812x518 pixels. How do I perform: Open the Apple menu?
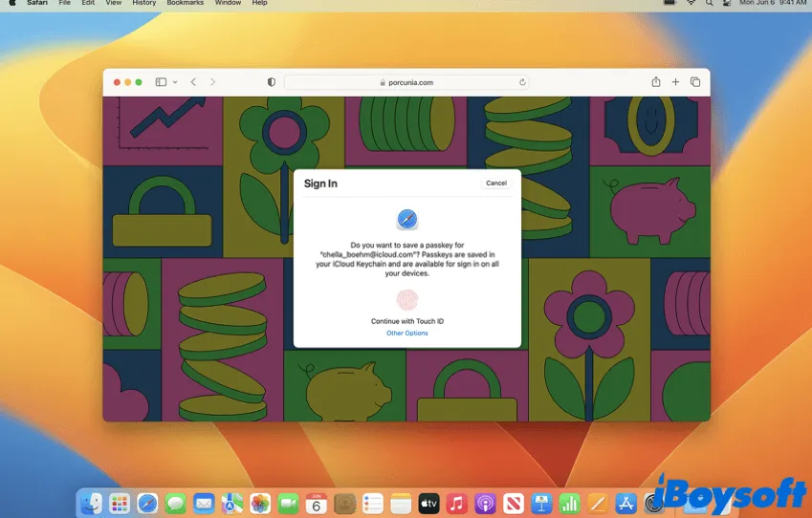(x=12, y=4)
